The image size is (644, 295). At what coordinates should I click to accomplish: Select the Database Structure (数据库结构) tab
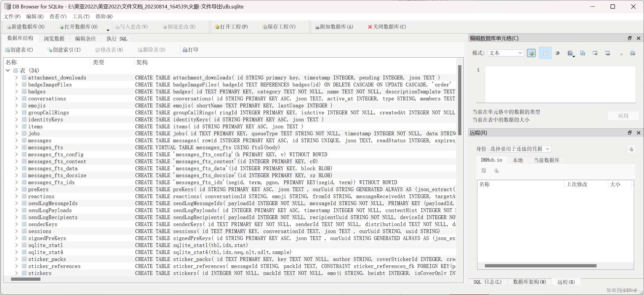click(20, 38)
